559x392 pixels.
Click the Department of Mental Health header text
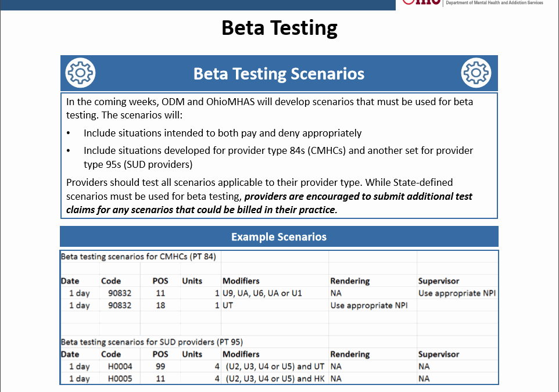(494, 3)
